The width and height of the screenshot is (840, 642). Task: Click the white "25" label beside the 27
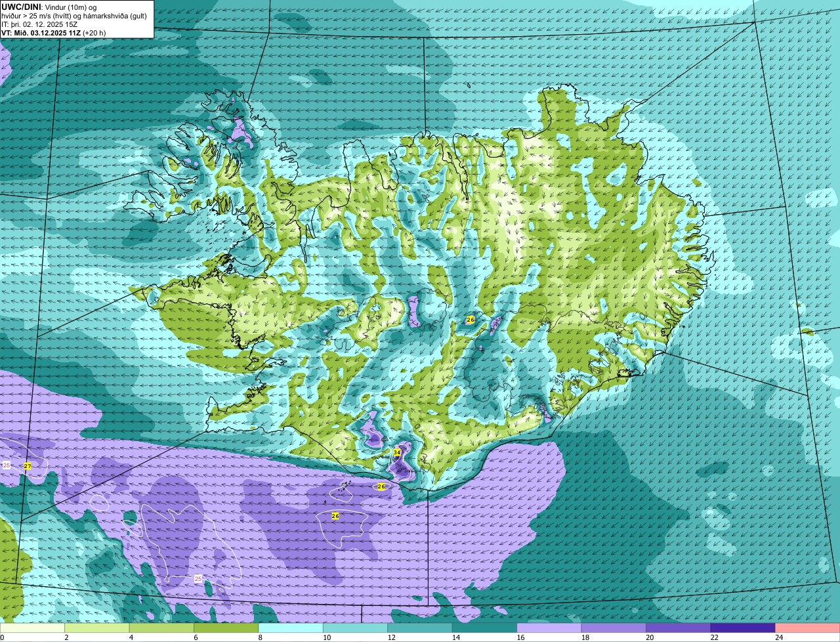(x=7, y=465)
